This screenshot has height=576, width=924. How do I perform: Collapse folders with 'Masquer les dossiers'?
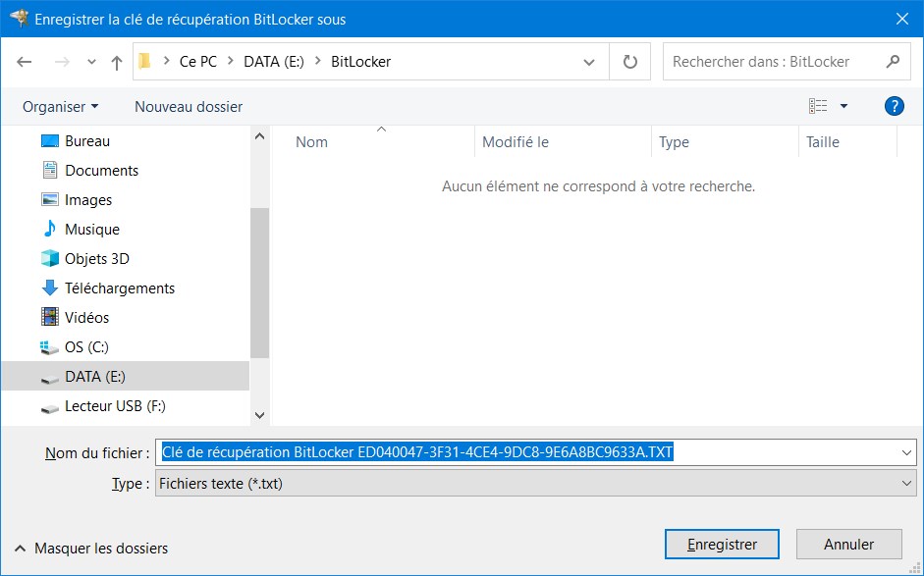tap(91, 549)
